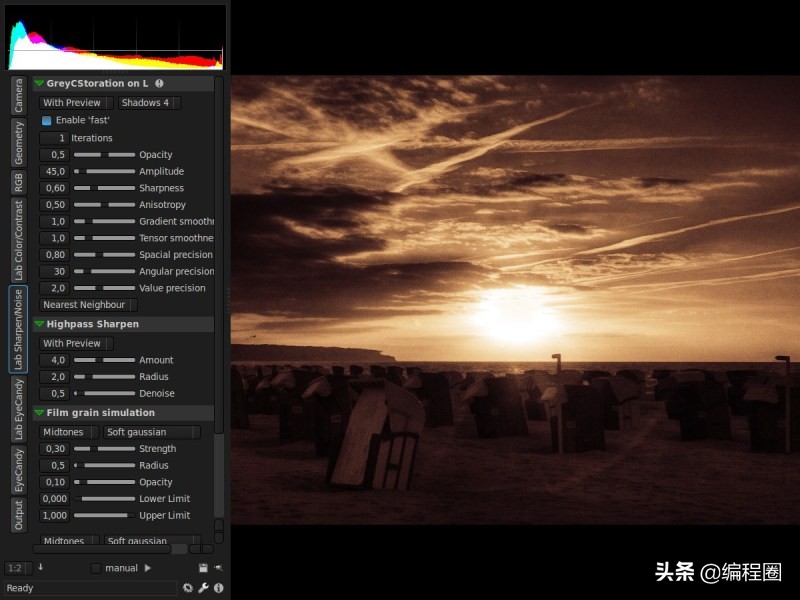Adjust the Lower Limit slider
The height and width of the screenshot is (600, 800).
tap(105, 499)
